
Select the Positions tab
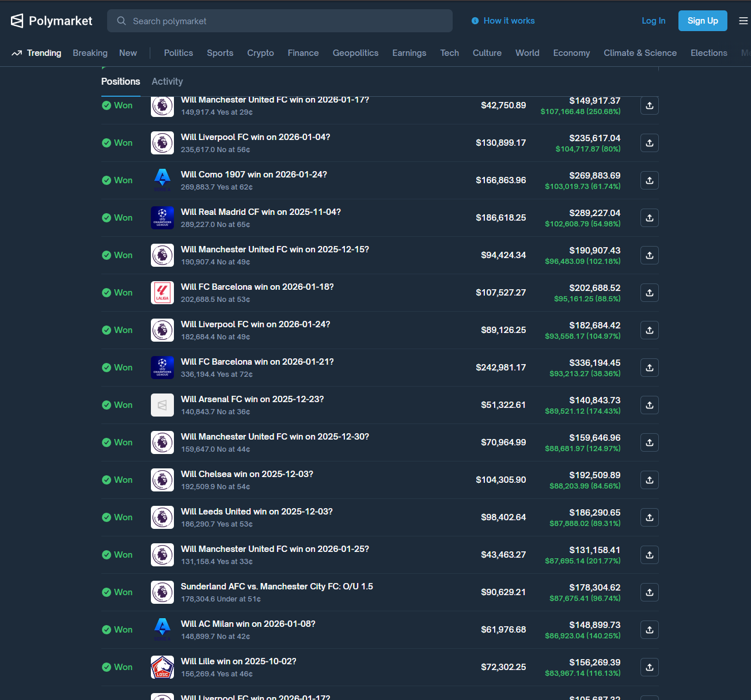[120, 82]
